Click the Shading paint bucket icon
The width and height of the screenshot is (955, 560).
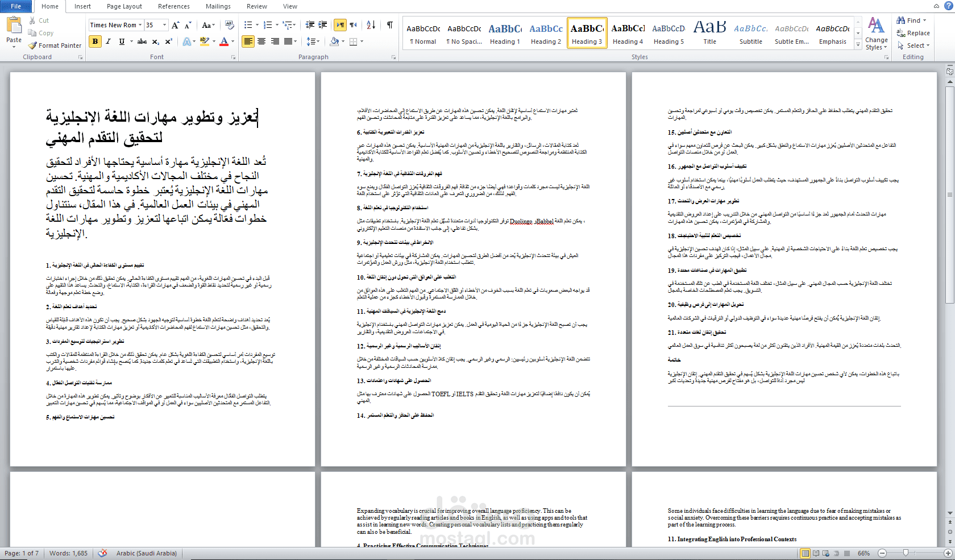[x=334, y=42]
